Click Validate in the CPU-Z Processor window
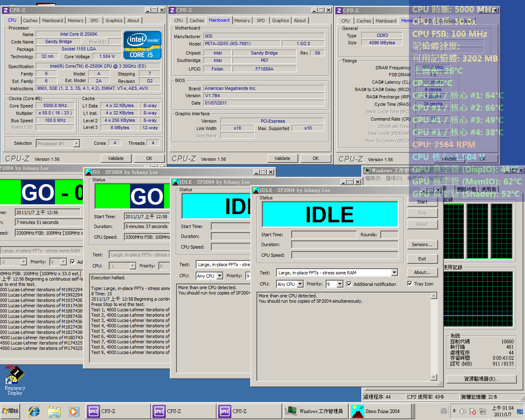Screen dimensions: 525x420 click(116, 158)
